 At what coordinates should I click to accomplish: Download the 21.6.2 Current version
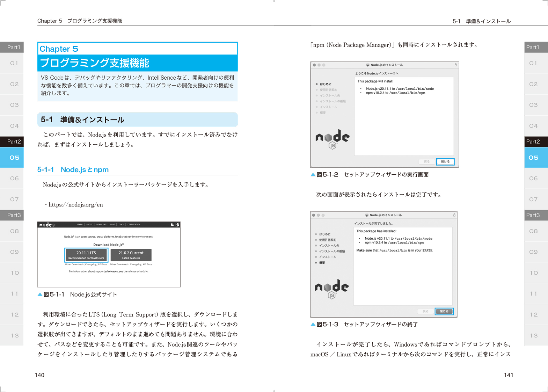pyautogui.click(x=131, y=255)
